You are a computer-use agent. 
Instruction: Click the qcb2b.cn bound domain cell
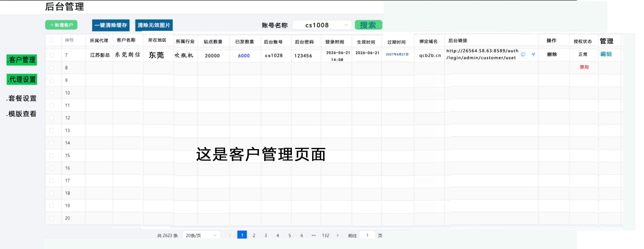pyautogui.click(x=430, y=55)
